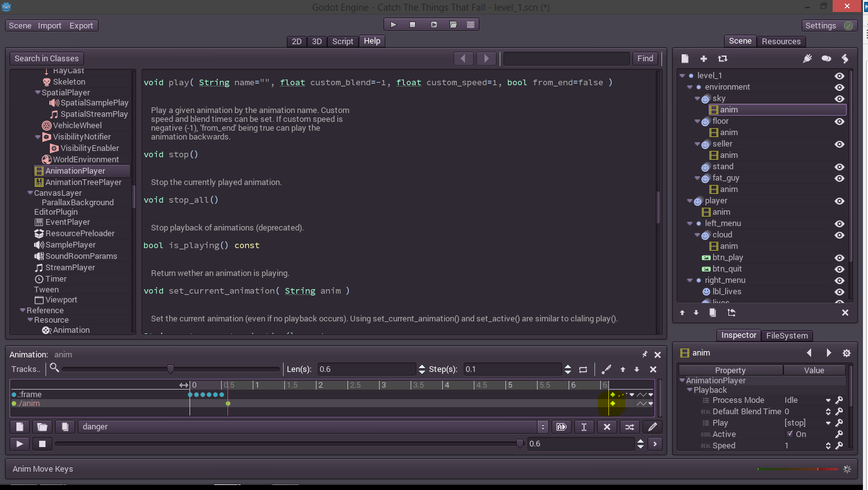Edit node script icon

(x=845, y=58)
